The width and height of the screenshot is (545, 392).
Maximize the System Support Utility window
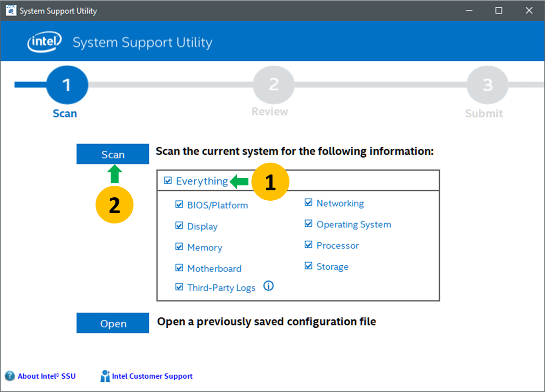tap(499, 11)
